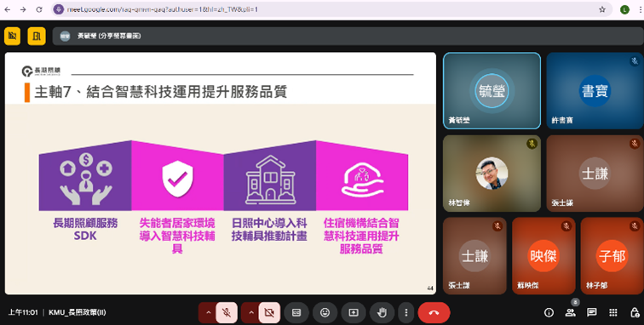Image resolution: width=644 pixels, height=325 pixels.
Task: Raise hand in the meeting
Action: click(x=382, y=313)
